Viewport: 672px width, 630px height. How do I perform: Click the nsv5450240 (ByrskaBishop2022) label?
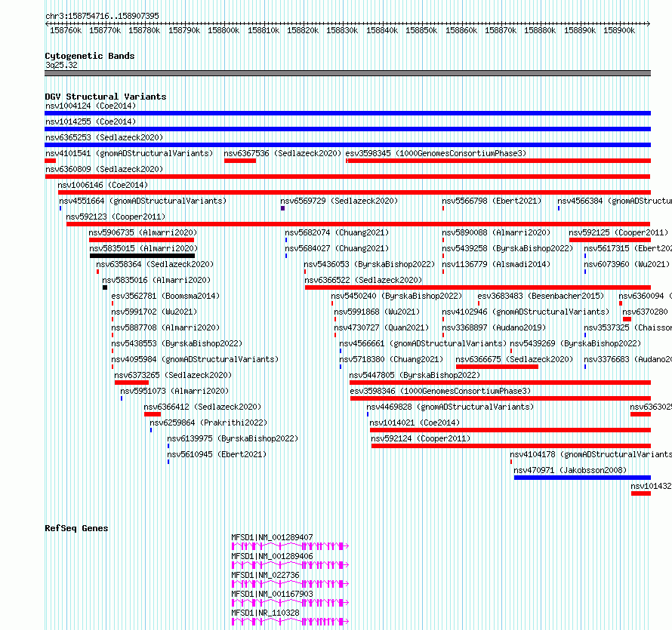point(396,296)
